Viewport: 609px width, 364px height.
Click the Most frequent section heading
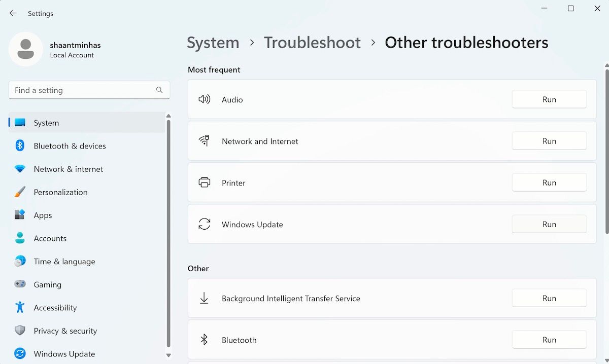point(214,69)
